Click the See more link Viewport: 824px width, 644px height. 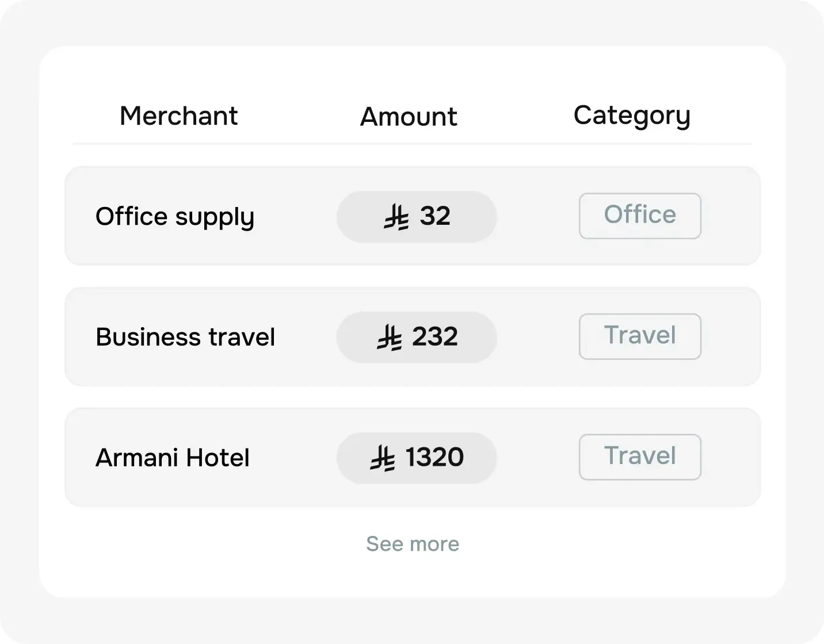click(x=412, y=543)
